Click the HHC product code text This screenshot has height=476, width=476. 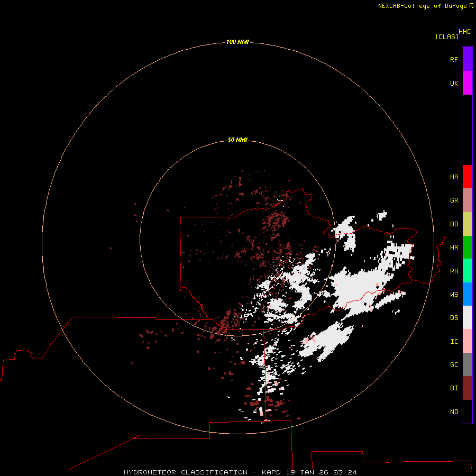(x=465, y=32)
